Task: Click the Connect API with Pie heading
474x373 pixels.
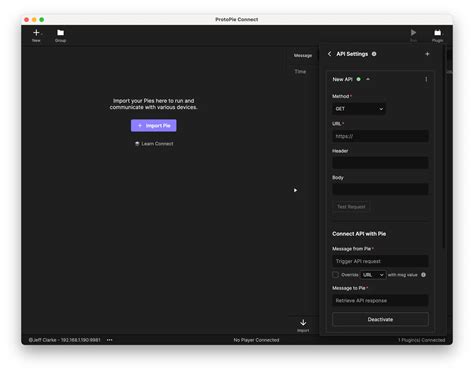Action: point(359,234)
